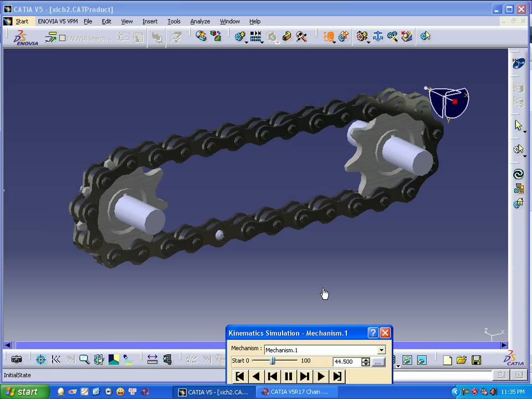
Task: Click the blue anchor fixed part icon
Action: 377,37
